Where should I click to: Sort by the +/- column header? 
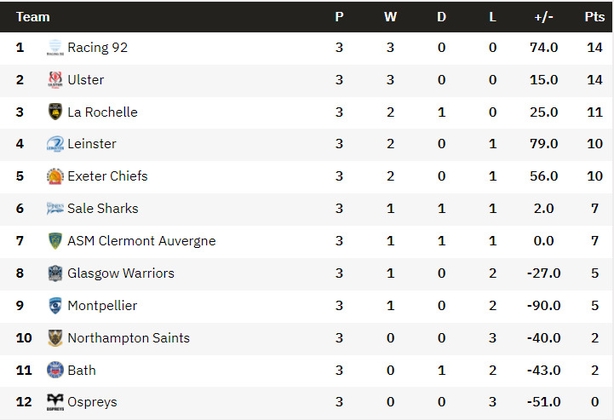pos(544,17)
